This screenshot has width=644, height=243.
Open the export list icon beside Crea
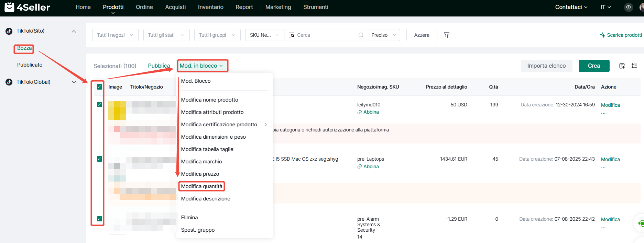[622, 66]
